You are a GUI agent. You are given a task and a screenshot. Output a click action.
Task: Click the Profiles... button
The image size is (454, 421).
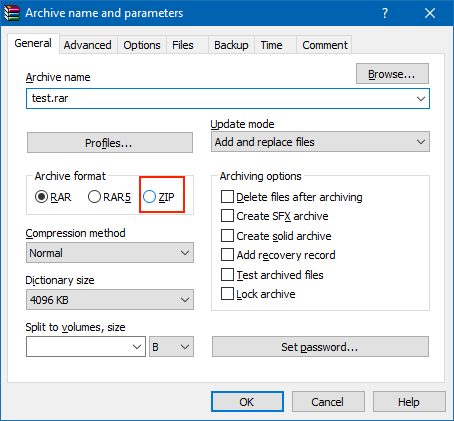click(x=110, y=143)
